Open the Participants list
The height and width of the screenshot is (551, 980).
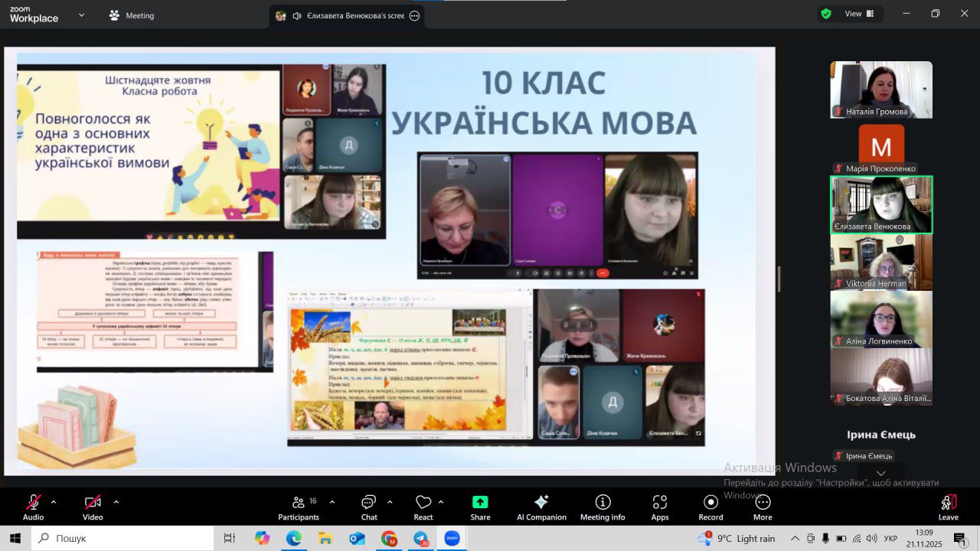coord(299,507)
